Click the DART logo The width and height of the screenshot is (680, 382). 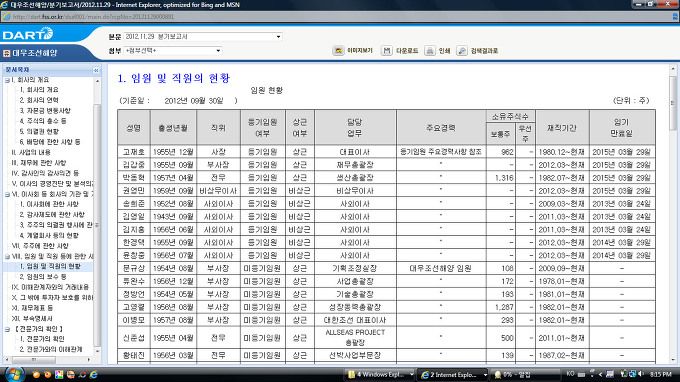[28, 34]
